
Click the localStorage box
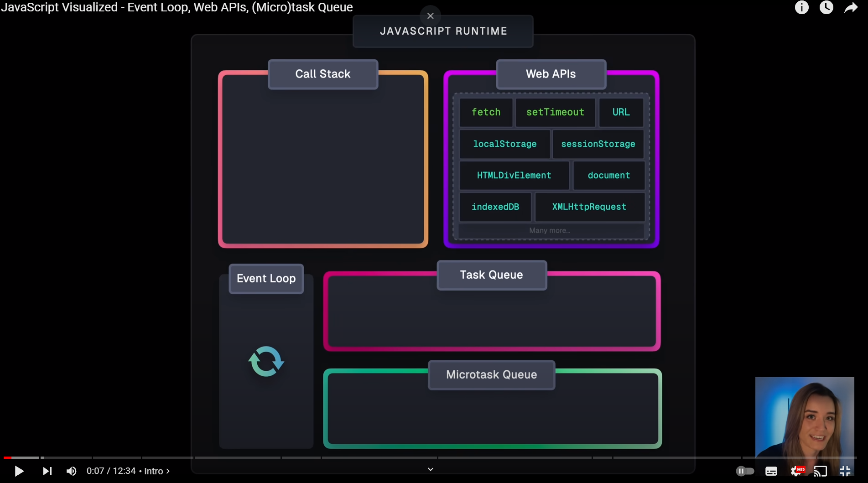click(504, 144)
